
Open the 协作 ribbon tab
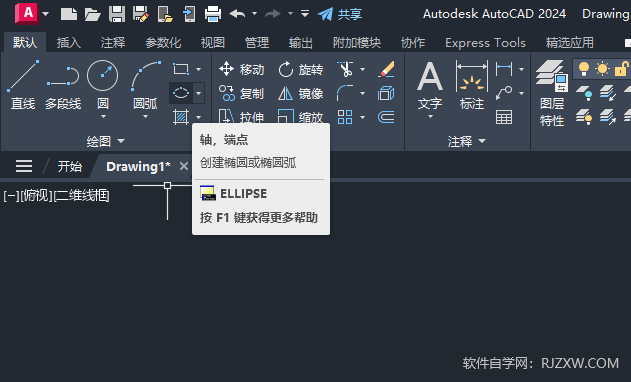[x=413, y=42]
